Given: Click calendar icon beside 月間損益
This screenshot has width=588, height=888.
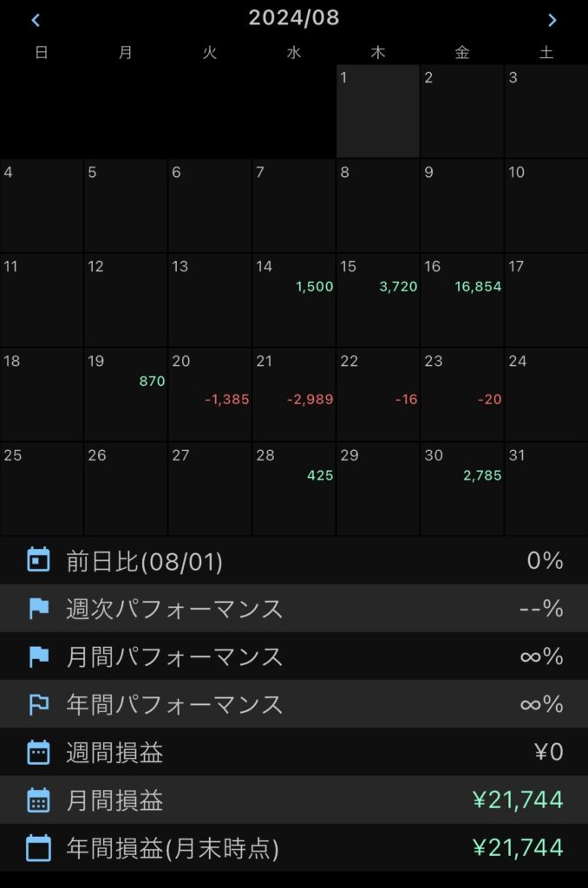Looking at the screenshot, I should (x=38, y=800).
